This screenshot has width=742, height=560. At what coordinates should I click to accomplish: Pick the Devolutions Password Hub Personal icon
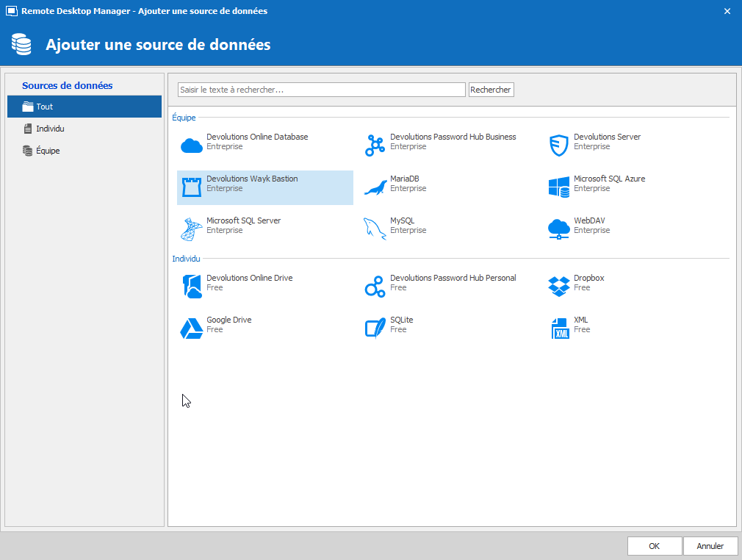375,287
